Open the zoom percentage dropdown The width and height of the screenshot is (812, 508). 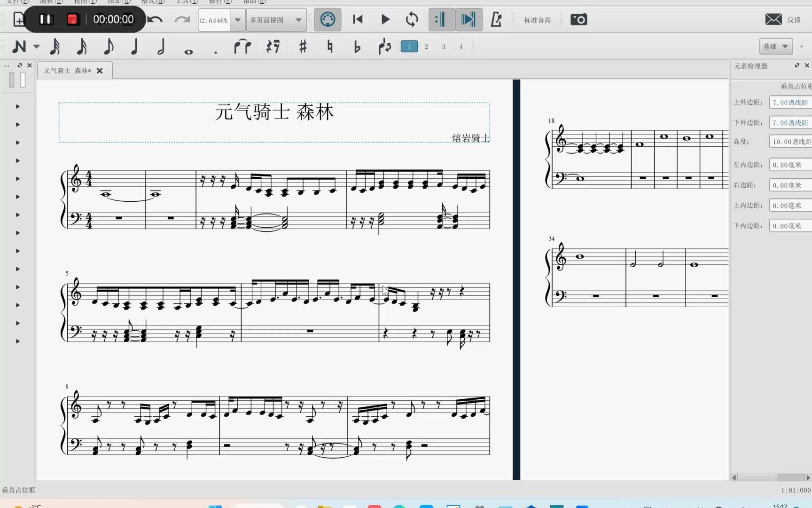pyautogui.click(x=238, y=20)
